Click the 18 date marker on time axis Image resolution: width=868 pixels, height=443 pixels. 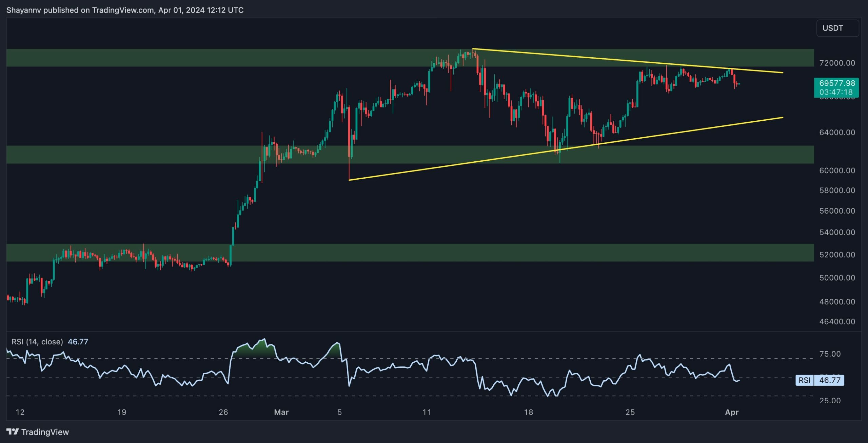click(528, 412)
